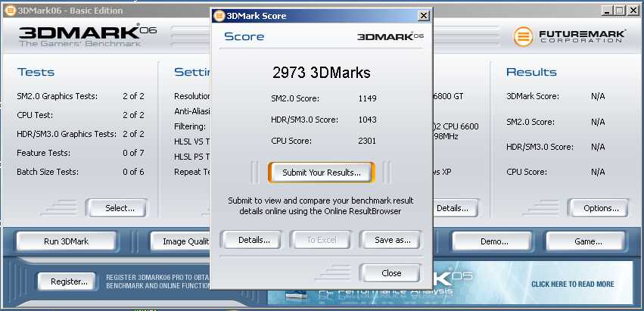The width and height of the screenshot is (644, 311).
Task: Click the Results panel heading
Action: [531, 73]
